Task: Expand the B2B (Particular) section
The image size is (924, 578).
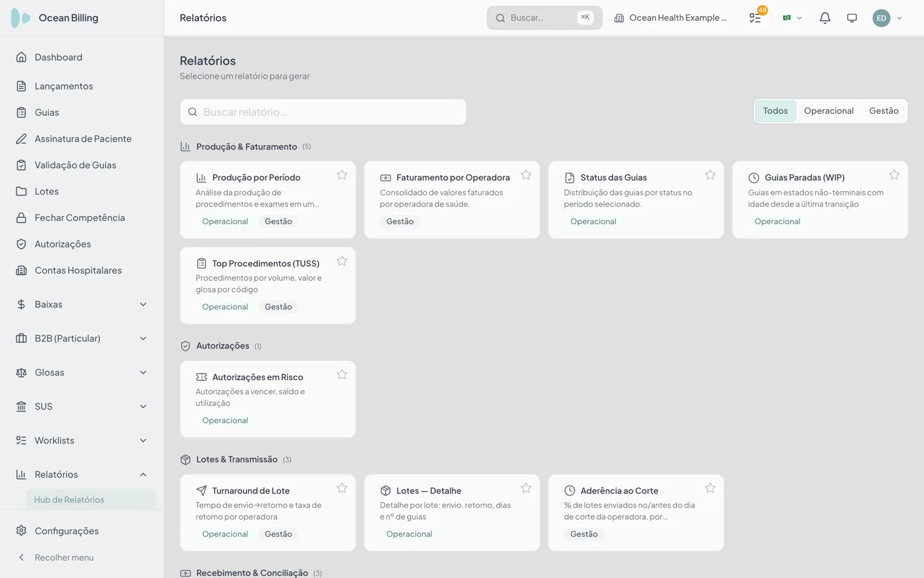Action: (x=82, y=339)
